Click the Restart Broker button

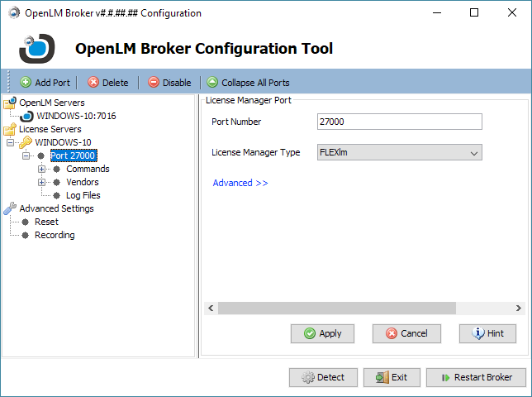[x=476, y=377]
